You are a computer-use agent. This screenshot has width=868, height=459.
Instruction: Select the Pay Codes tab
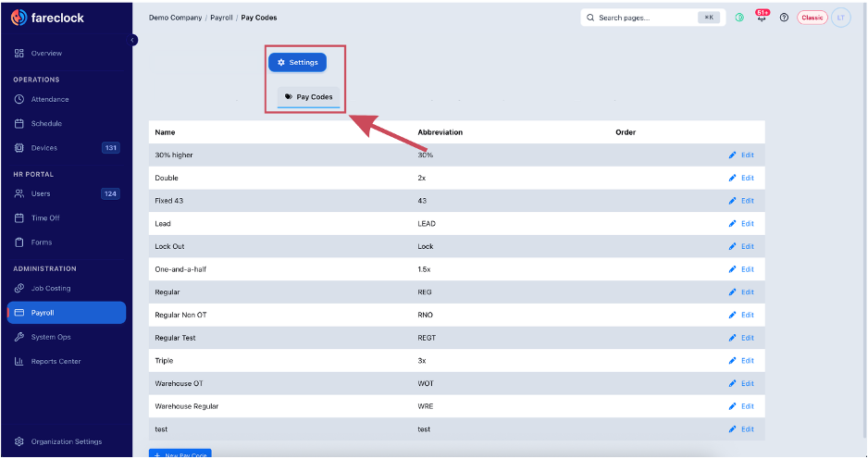pos(308,97)
